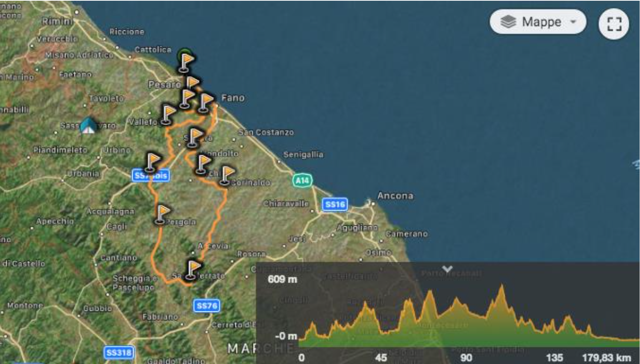Open the Mappe layer dropdown
Screen dimensions: 640x364
click(x=538, y=22)
